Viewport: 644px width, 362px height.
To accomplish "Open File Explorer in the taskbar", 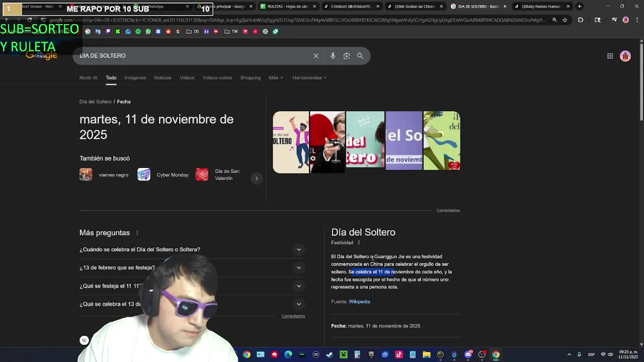I will (x=427, y=354).
